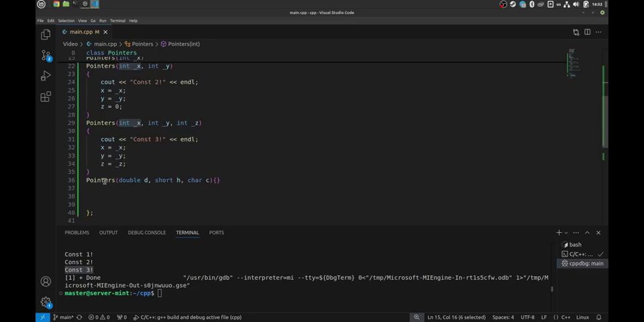Open the Explorer view in activity bar
This screenshot has width=644, height=322.
46,34
